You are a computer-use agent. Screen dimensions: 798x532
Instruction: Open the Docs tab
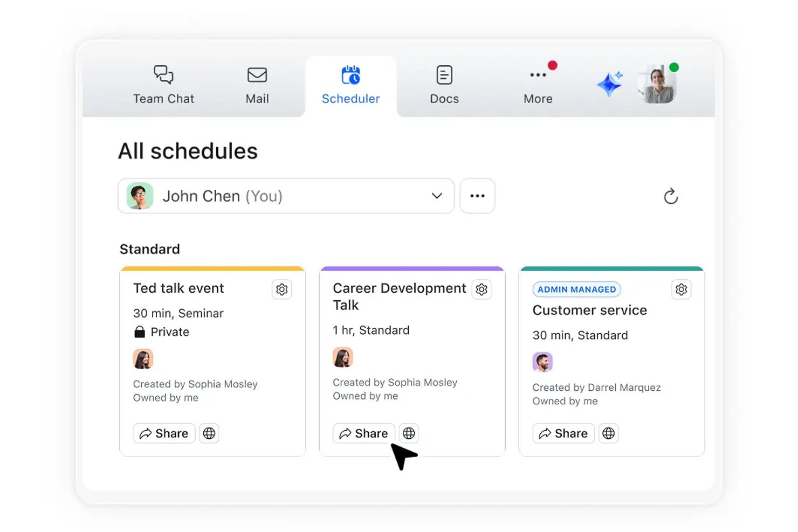coord(444,85)
